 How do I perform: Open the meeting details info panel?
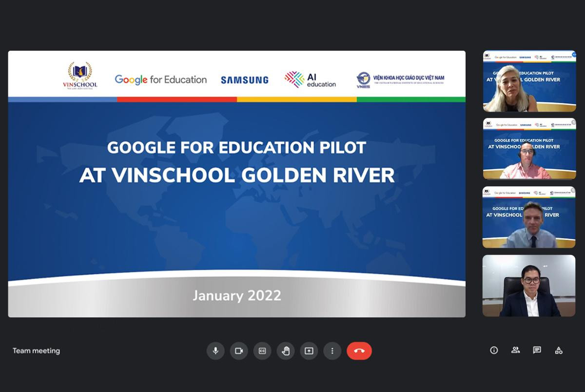(494, 350)
